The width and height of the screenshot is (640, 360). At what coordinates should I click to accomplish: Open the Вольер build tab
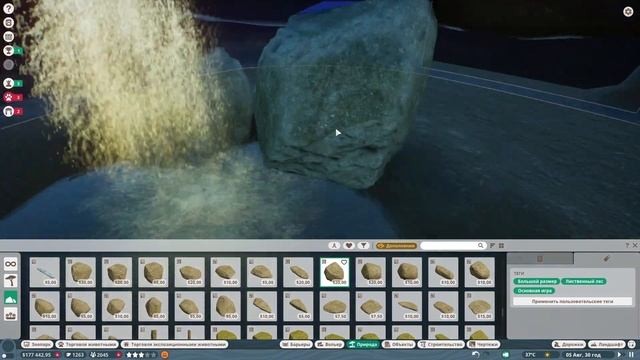(329, 344)
